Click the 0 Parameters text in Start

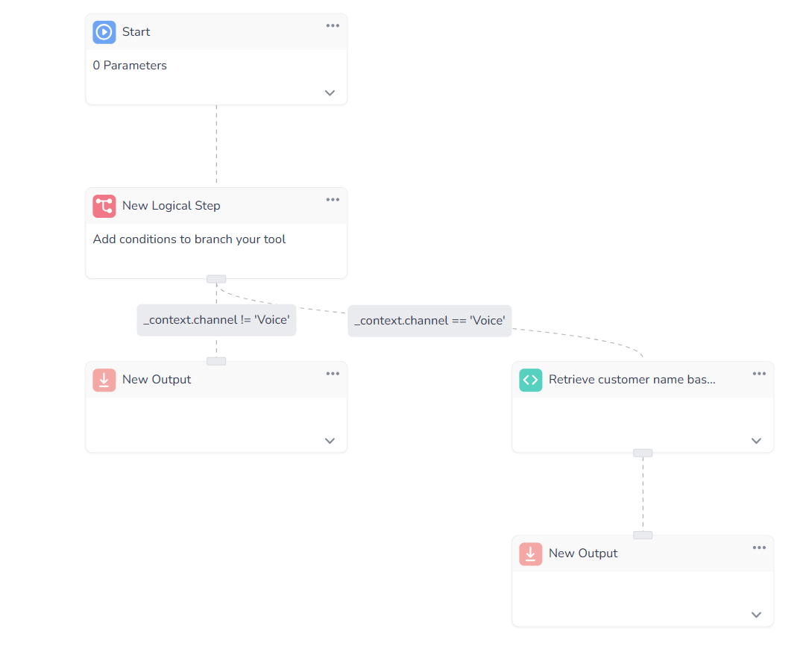click(130, 66)
